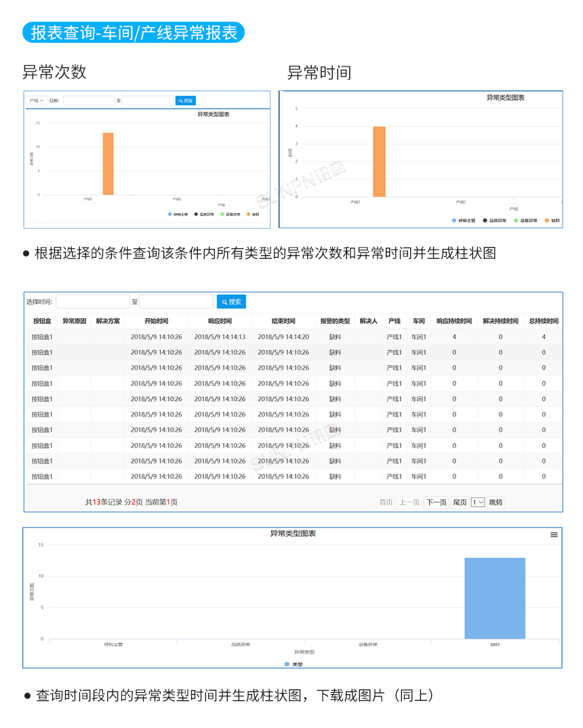Click the 查询 search button with magnifier

click(x=186, y=100)
